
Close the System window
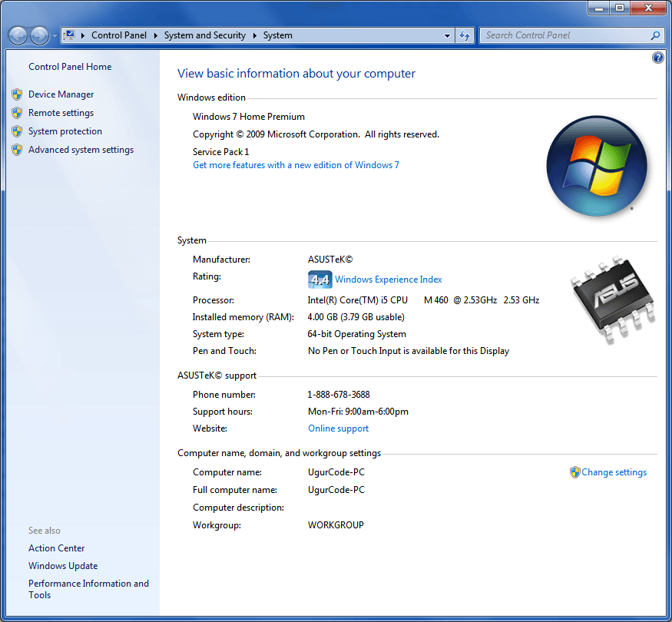648,8
